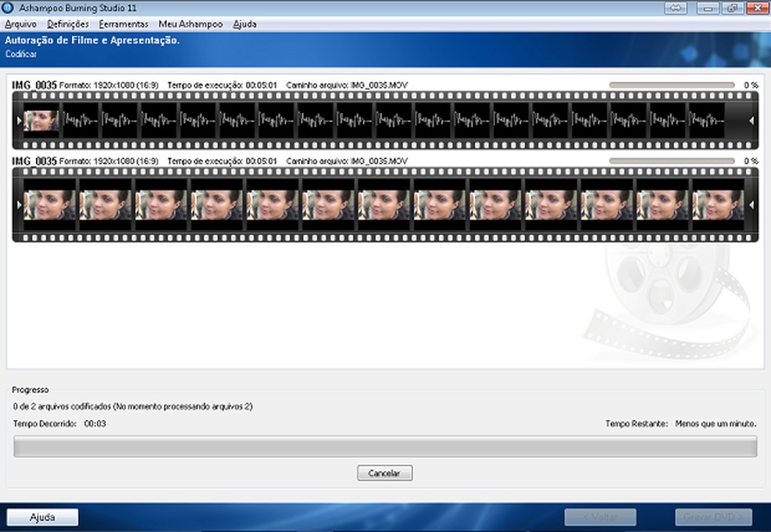Open the Ajuda menu from the menu bar
The width and height of the screenshot is (771, 532).
click(x=243, y=24)
